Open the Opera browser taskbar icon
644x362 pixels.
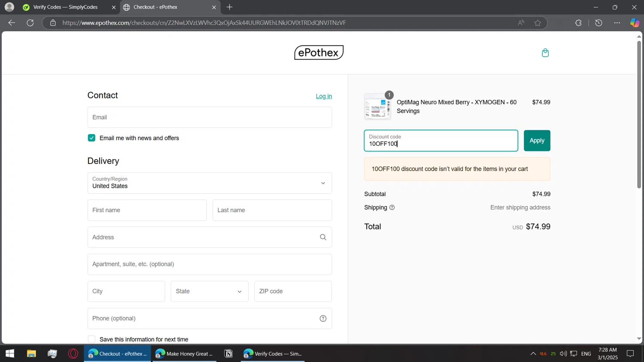[73, 354]
